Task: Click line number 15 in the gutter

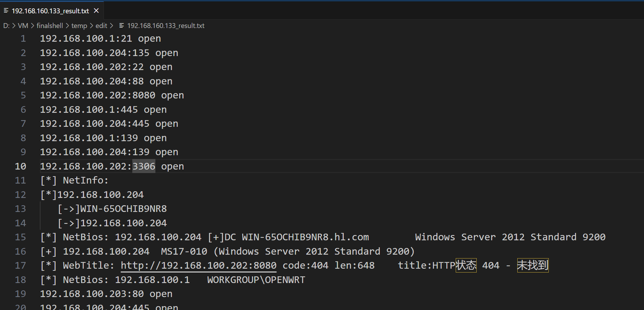Action: click(x=20, y=237)
